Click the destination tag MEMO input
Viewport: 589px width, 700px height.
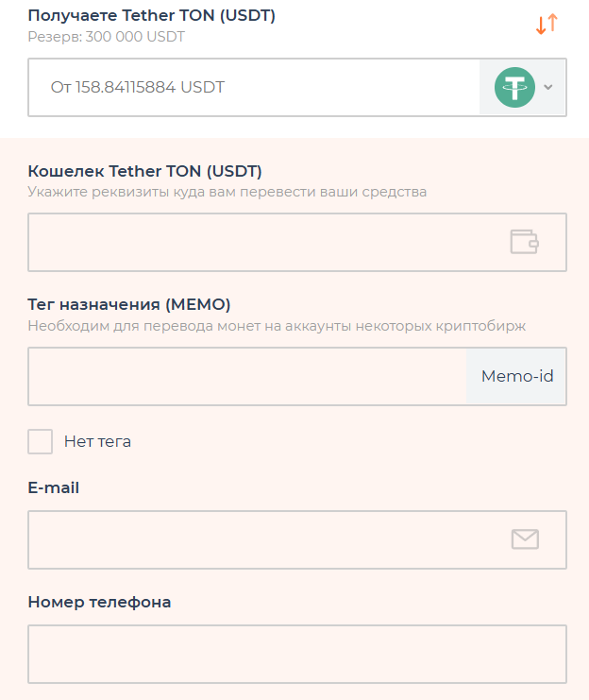[x=246, y=376]
